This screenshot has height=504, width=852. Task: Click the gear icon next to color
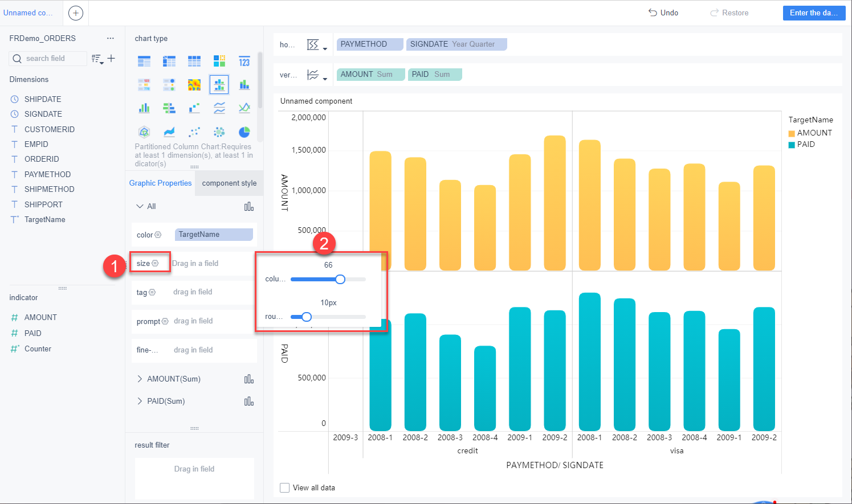tap(158, 235)
